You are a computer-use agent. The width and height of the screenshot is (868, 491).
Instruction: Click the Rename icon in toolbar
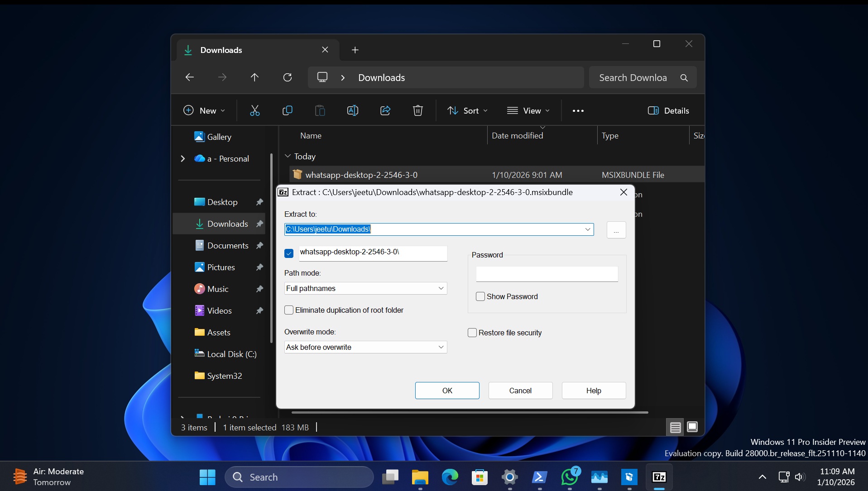352,110
